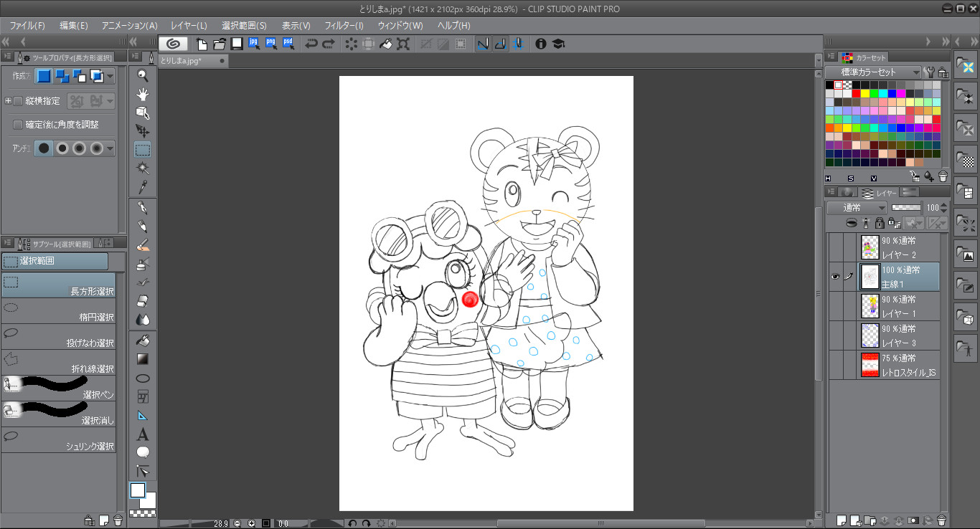
Task: Select the Zoom magnifier tool
Action: click(143, 75)
